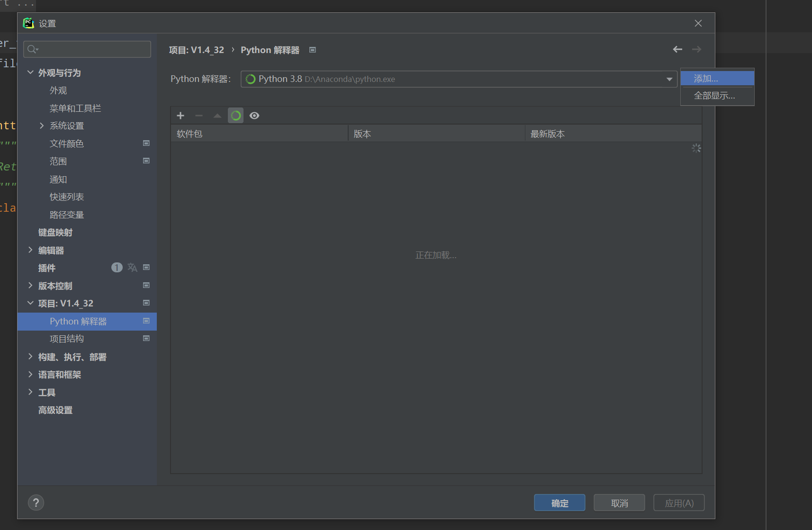Click the 确定 button
This screenshot has width=812, height=530.
click(x=559, y=503)
